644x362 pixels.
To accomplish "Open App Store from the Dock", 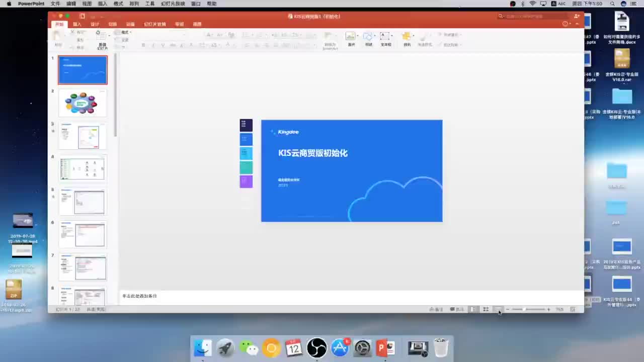I will 340,348.
